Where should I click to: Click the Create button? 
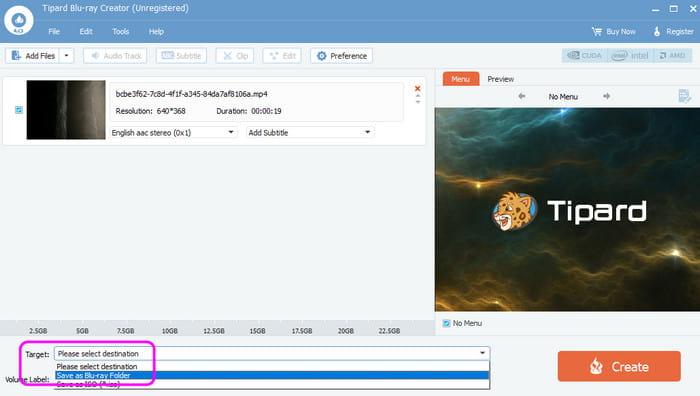tap(619, 367)
